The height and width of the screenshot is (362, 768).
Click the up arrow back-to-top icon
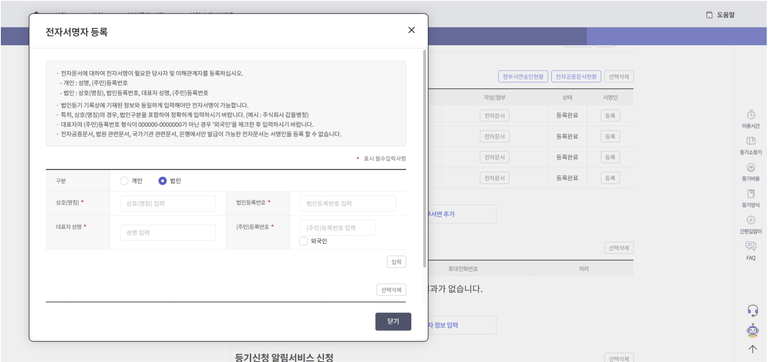753,349
